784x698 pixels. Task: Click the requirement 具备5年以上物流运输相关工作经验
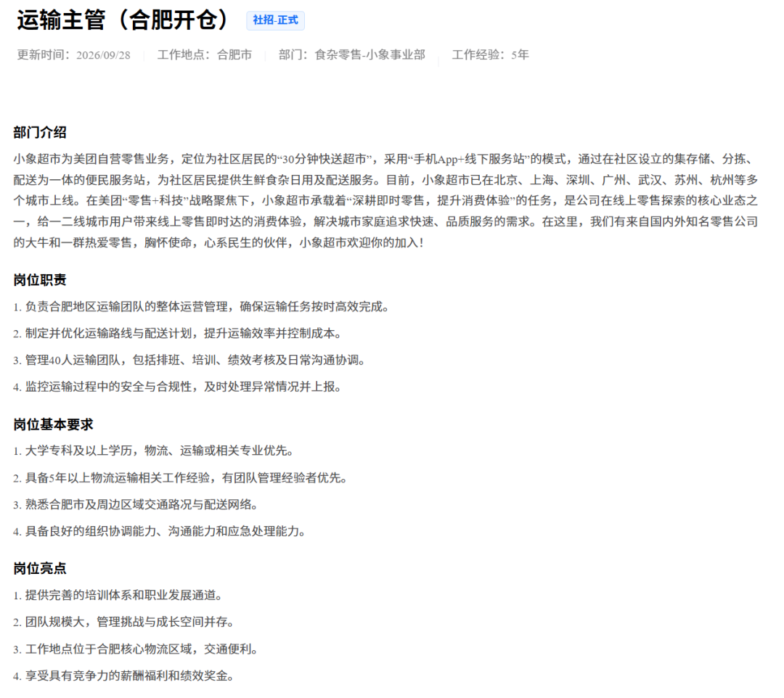181,478
